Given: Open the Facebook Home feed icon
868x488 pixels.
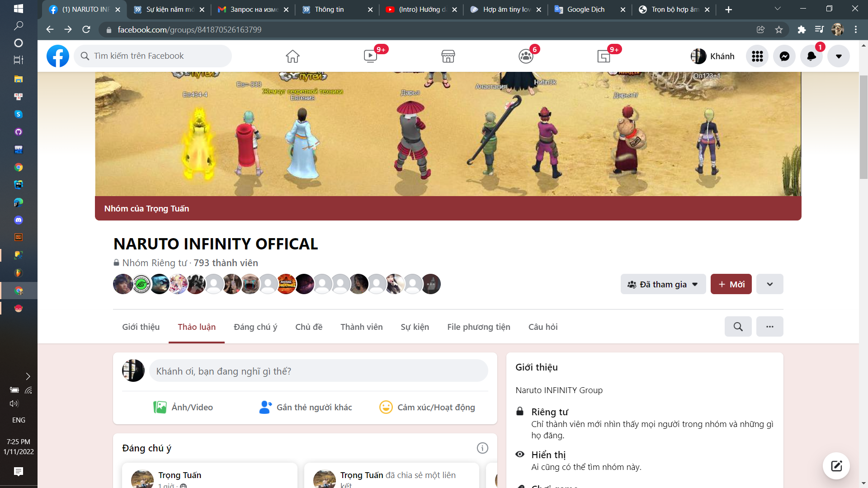Looking at the screenshot, I should (292, 56).
